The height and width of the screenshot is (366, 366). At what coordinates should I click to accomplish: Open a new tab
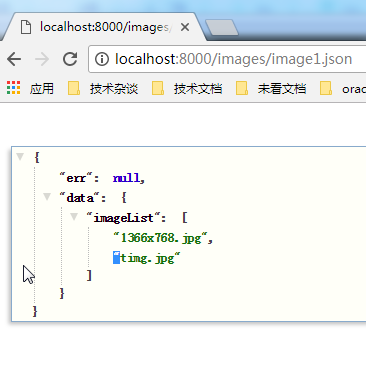[222, 28]
